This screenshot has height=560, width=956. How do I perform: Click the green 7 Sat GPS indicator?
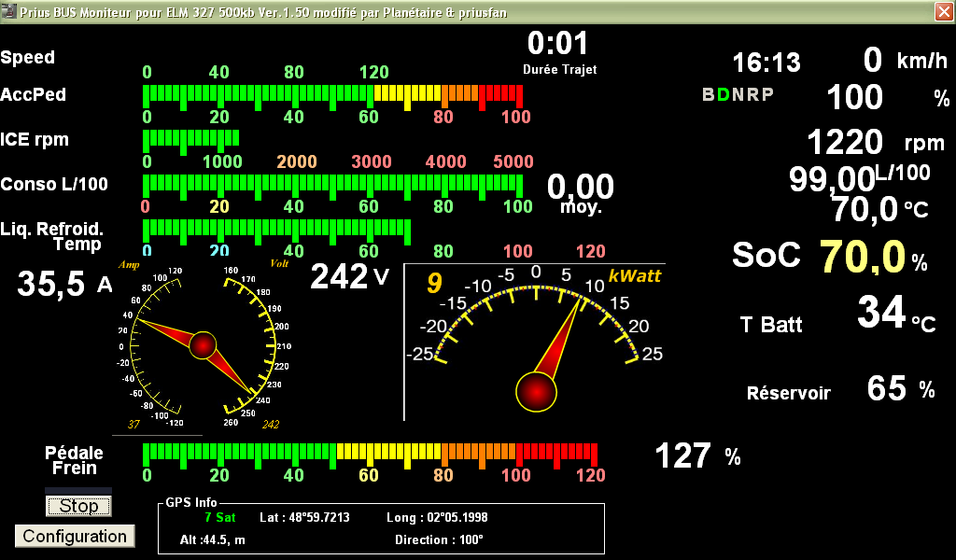pyautogui.click(x=220, y=517)
